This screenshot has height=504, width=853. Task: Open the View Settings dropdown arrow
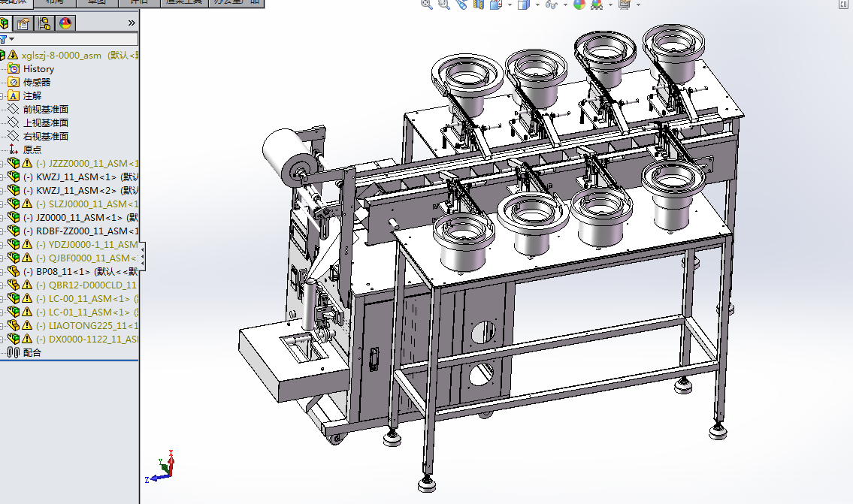tap(637, 5)
